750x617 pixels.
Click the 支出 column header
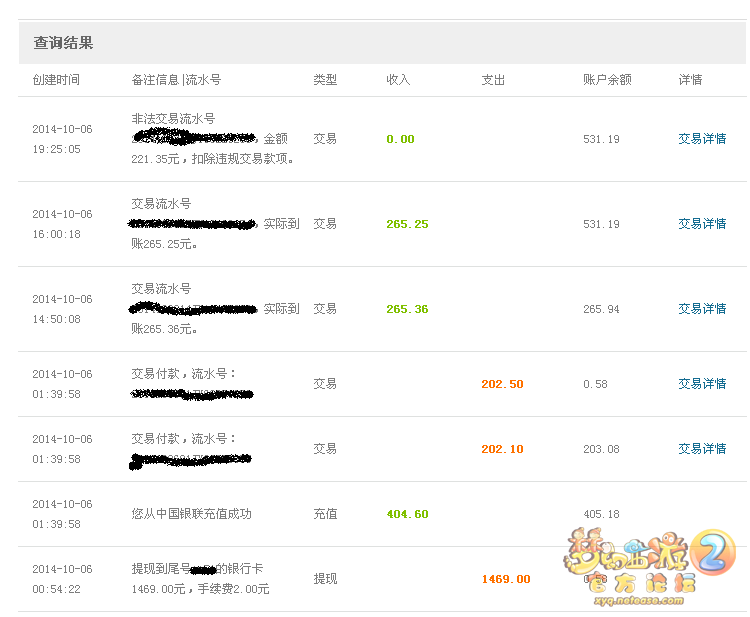tap(493, 80)
